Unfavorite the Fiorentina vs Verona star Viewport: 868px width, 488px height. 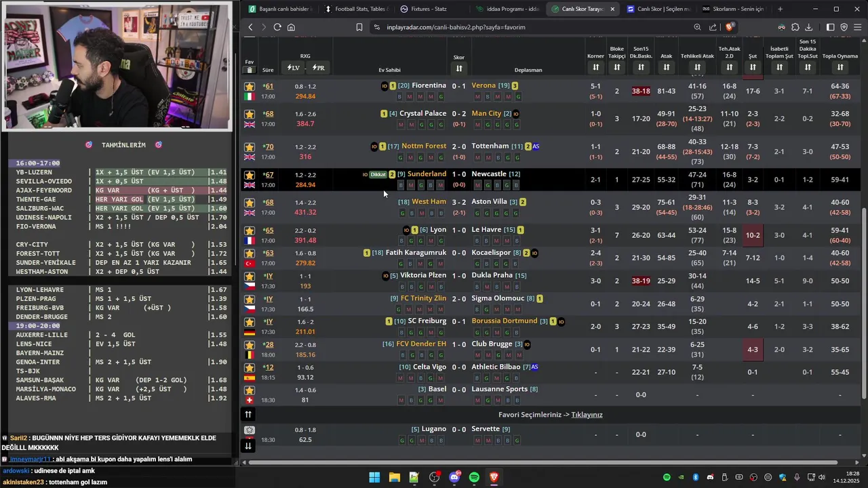pyautogui.click(x=250, y=86)
